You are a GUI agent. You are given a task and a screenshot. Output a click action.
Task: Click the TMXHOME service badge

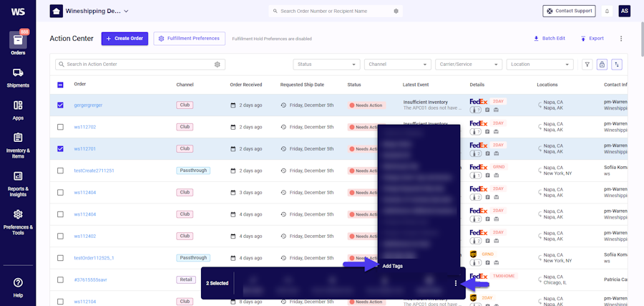point(504,276)
